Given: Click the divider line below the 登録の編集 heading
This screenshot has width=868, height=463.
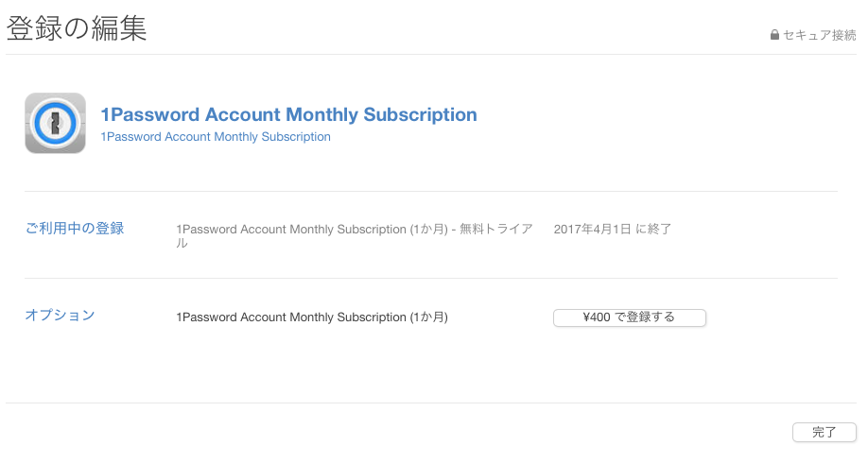Looking at the screenshot, I should 431,54.
